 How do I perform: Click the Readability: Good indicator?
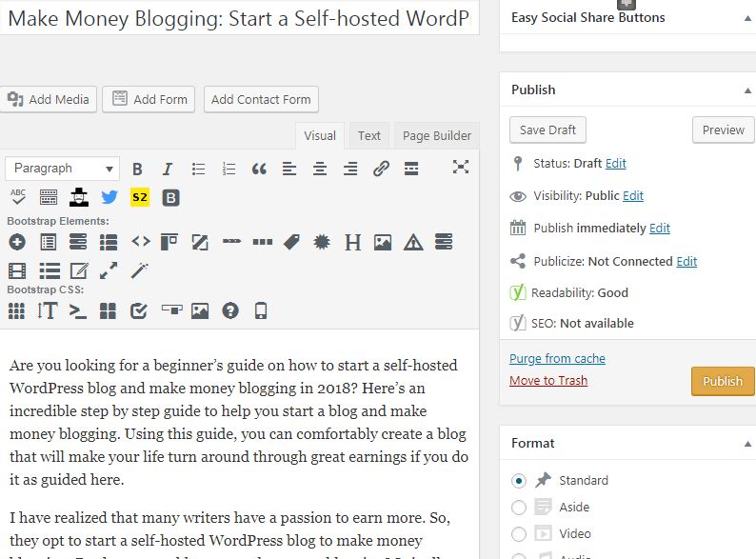[x=569, y=292]
